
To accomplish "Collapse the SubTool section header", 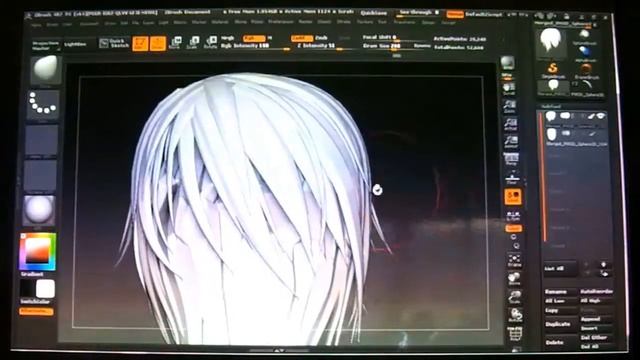I will [x=551, y=106].
